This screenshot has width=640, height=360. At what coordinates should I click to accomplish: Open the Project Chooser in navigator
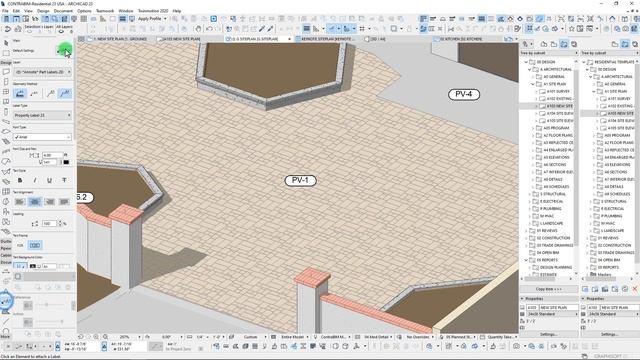[x=527, y=44]
